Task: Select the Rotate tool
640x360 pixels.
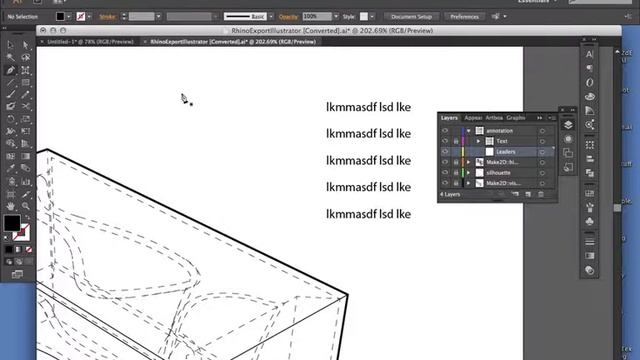Action: [11, 119]
